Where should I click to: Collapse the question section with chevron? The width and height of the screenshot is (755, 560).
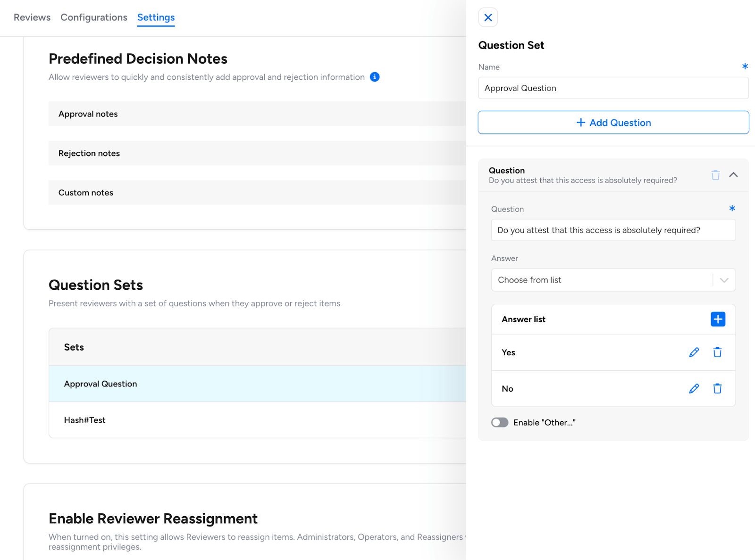pos(733,175)
